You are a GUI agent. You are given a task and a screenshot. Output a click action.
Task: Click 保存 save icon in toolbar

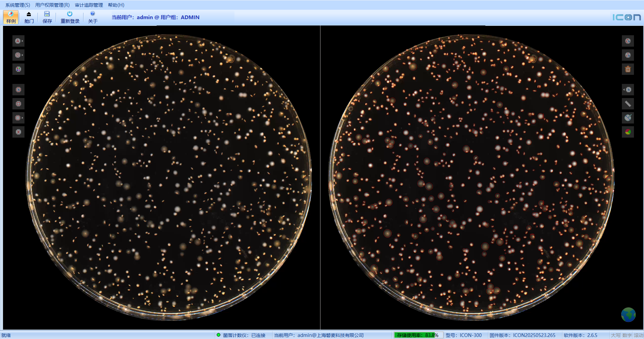(47, 17)
